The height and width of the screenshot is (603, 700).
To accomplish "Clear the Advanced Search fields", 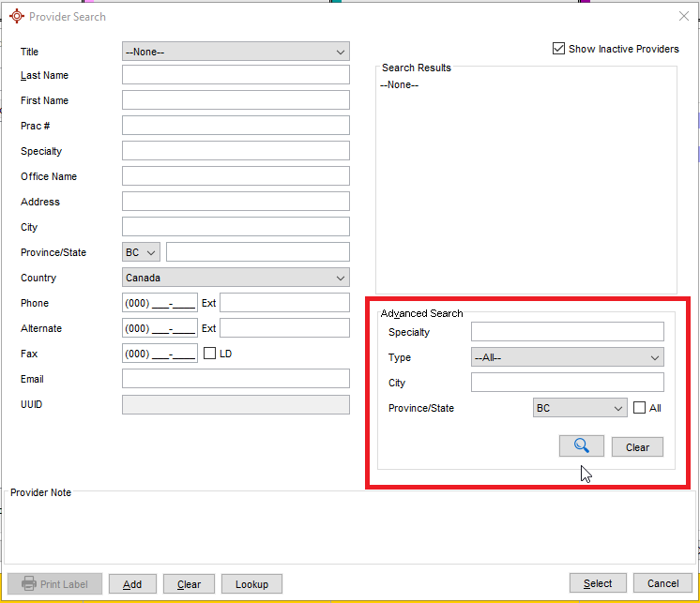I will (x=637, y=447).
